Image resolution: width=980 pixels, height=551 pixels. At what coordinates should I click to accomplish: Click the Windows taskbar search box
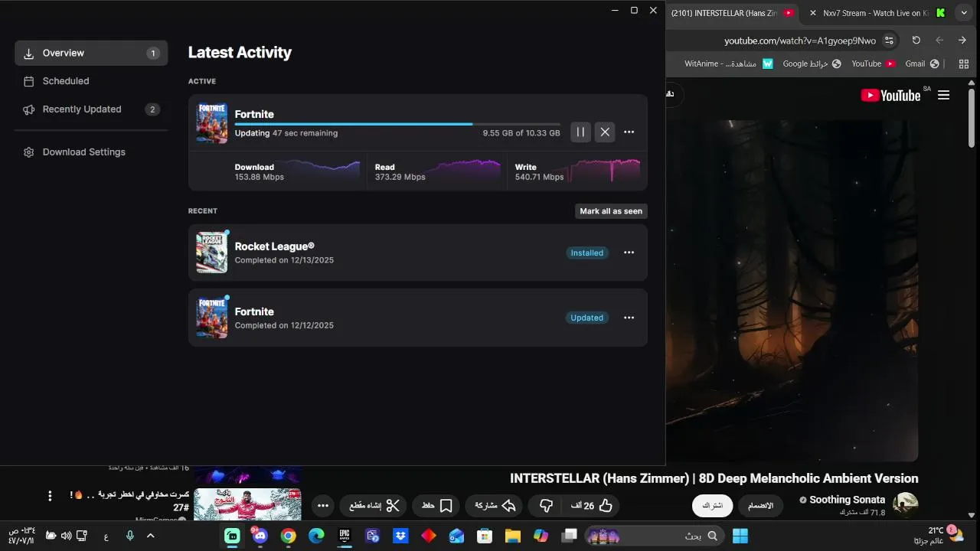[x=655, y=536]
